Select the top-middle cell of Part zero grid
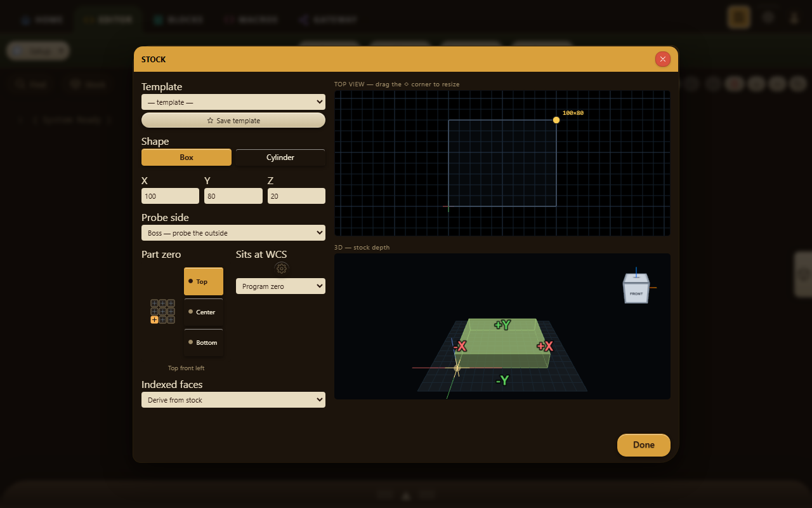The height and width of the screenshot is (508, 812). (162, 304)
